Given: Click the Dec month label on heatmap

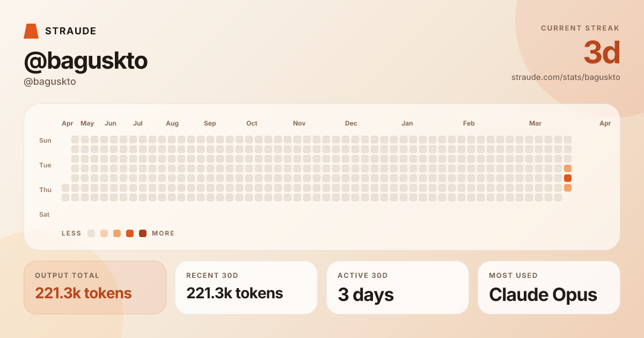Looking at the screenshot, I should pos(351,123).
